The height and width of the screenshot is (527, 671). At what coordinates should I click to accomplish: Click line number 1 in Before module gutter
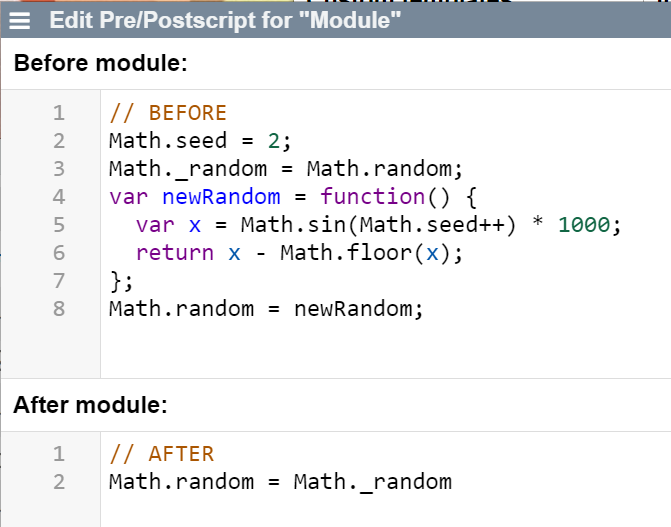59,112
